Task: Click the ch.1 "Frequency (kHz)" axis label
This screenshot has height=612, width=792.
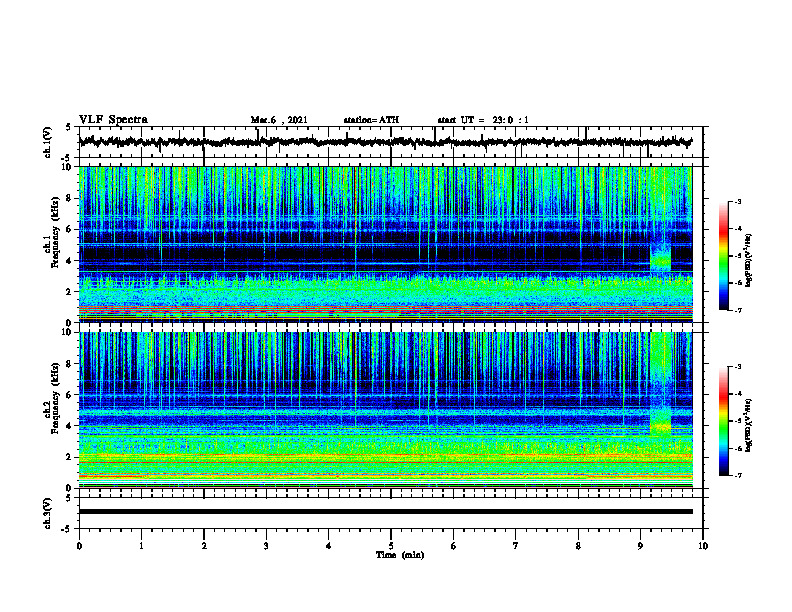Action: pyautogui.click(x=55, y=232)
